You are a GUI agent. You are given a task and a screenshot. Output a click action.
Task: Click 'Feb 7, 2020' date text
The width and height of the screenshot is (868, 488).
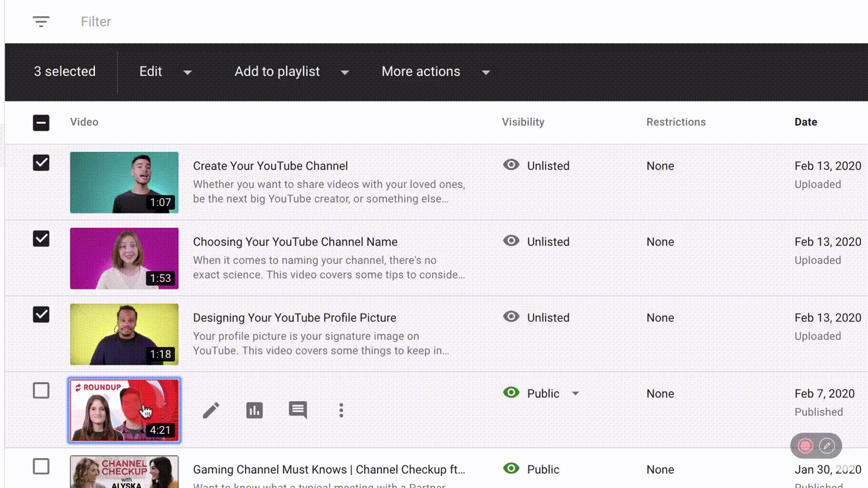click(x=824, y=394)
